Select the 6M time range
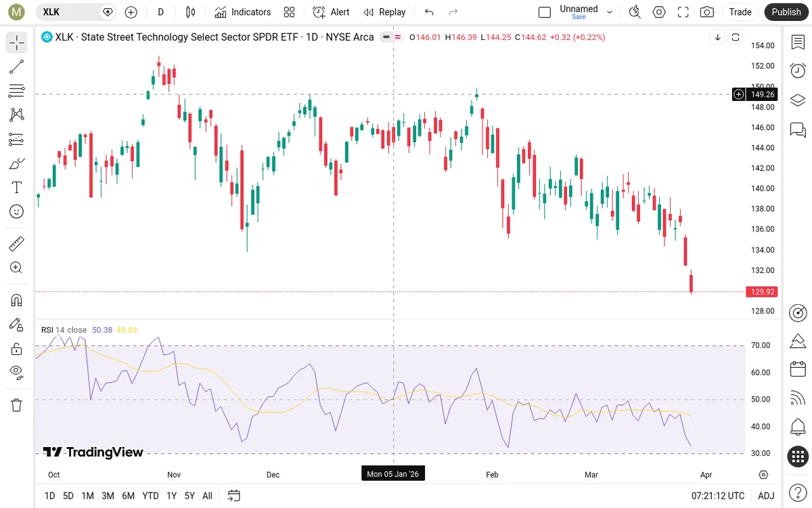The image size is (812, 508). point(129,496)
